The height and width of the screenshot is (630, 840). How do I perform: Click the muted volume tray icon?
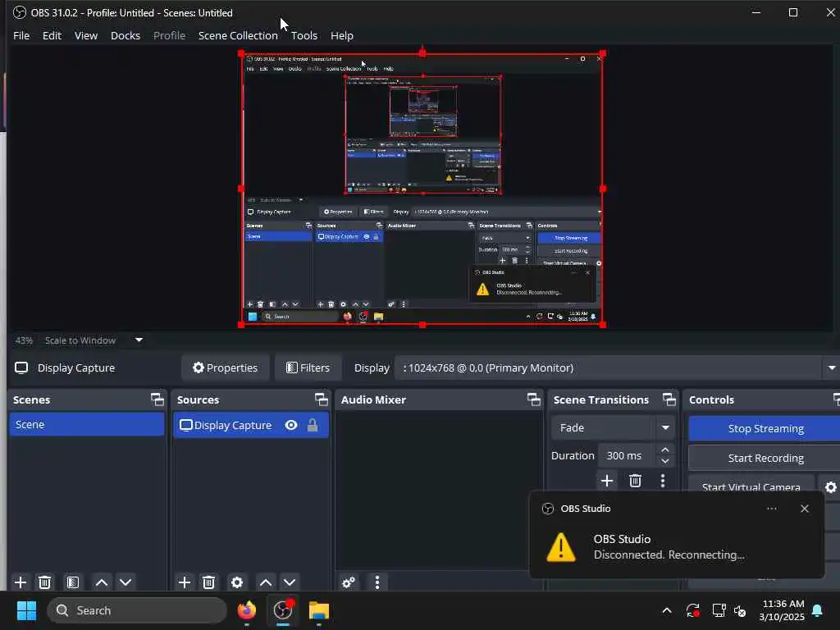pos(740,610)
